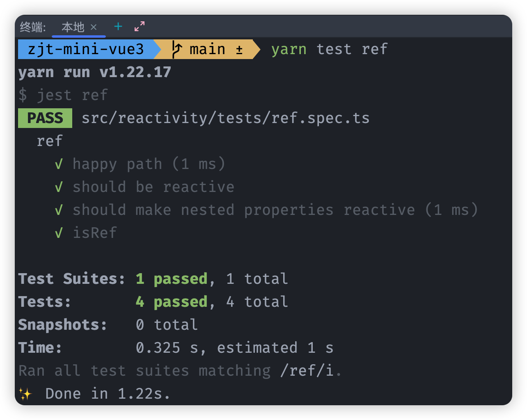This screenshot has width=527, height=420.
Task: Click the yarn test ref command text
Action: coord(329,49)
